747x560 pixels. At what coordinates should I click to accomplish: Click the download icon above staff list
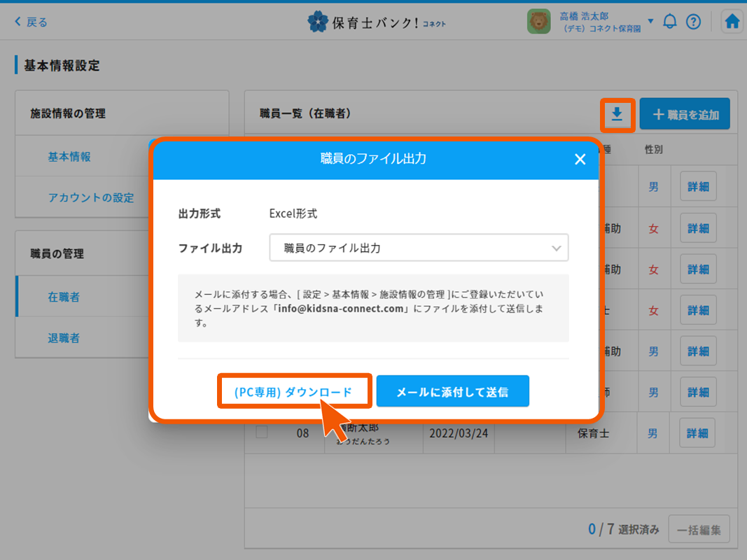(617, 114)
